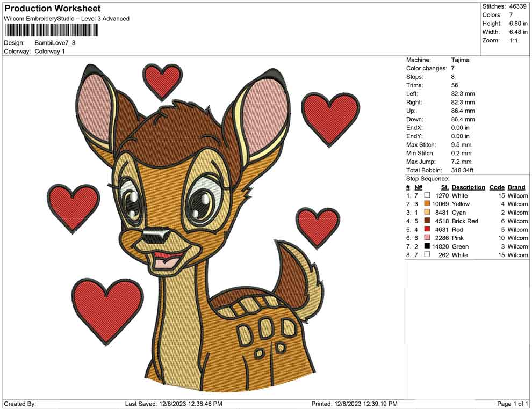Click the stitches count '46339'
Screen dimensions: 532x409
click(x=517, y=6)
